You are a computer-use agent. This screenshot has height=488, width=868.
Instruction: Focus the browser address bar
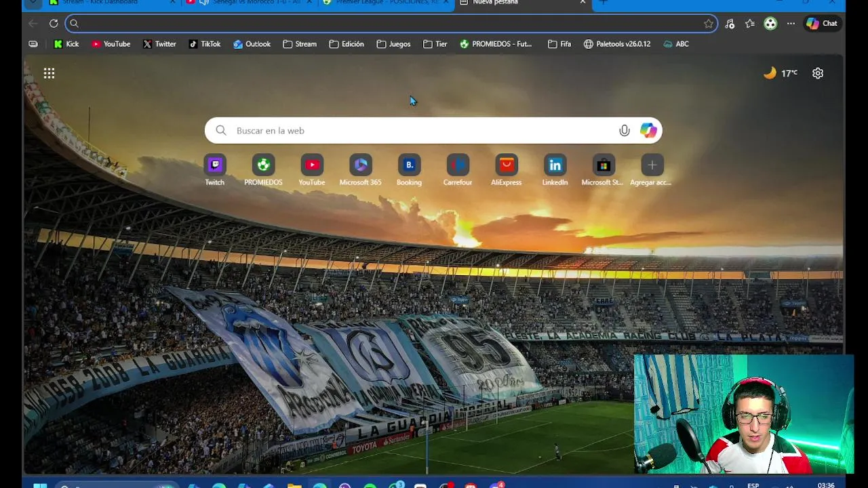tap(391, 24)
